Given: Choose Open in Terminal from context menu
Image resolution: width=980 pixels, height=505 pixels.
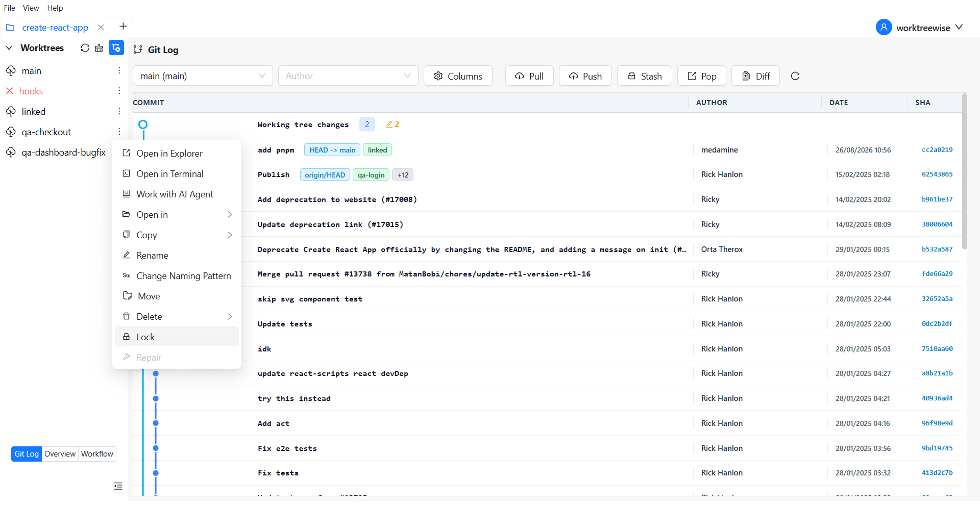Looking at the screenshot, I should pyautogui.click(x=177, y=174).
